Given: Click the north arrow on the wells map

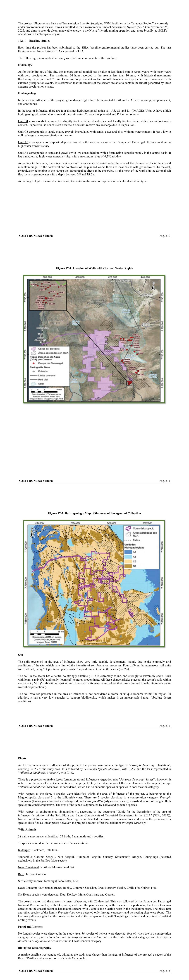Looking at the screenshot, I should click(x=153, y=284).
